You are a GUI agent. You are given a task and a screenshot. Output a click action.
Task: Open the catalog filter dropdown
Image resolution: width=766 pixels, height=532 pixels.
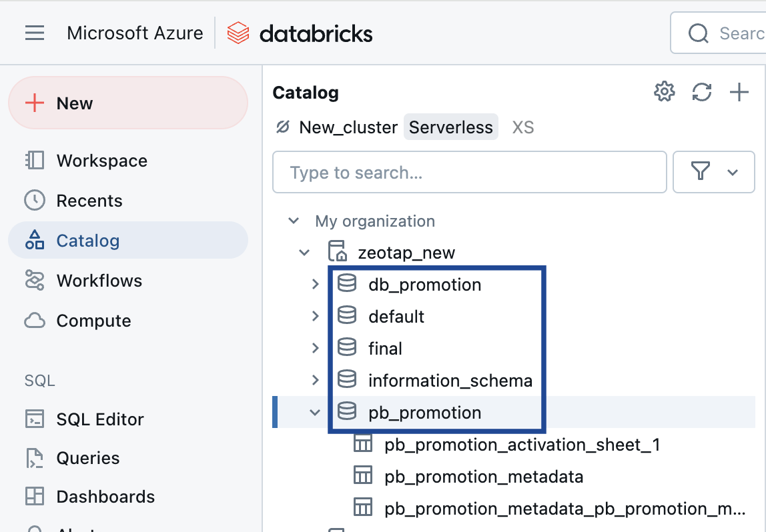[x=713, y=172]
